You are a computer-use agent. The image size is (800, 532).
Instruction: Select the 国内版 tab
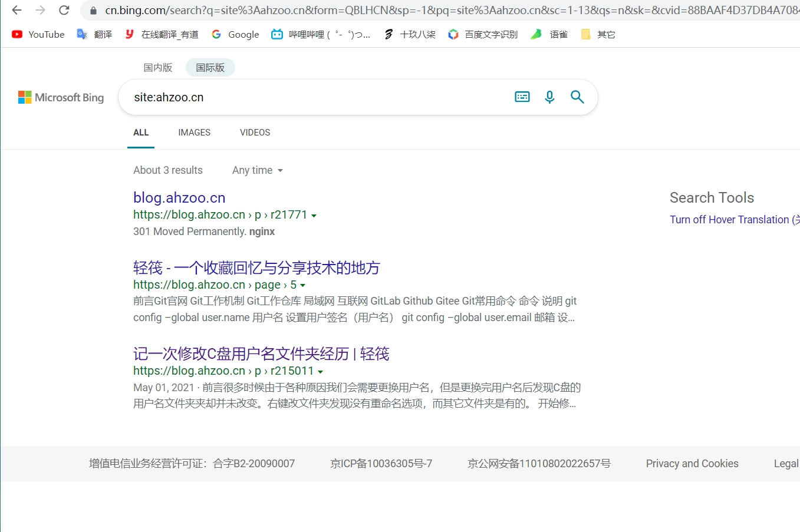(x=157, y=67)
